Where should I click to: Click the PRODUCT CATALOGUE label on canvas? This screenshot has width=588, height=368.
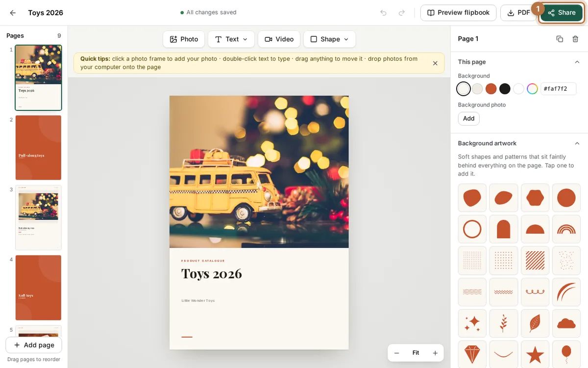point(203,261)
